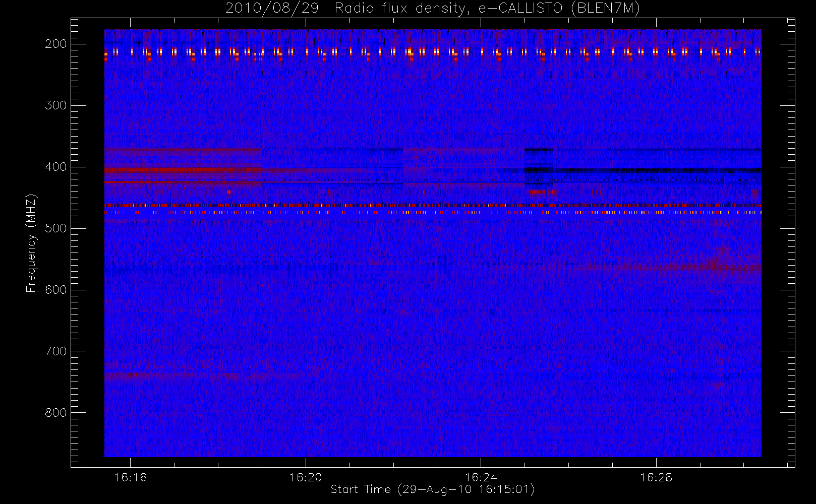Click the 200 frequency tick label
Viewport: 816px width, 504px height.
coord(55,44)
